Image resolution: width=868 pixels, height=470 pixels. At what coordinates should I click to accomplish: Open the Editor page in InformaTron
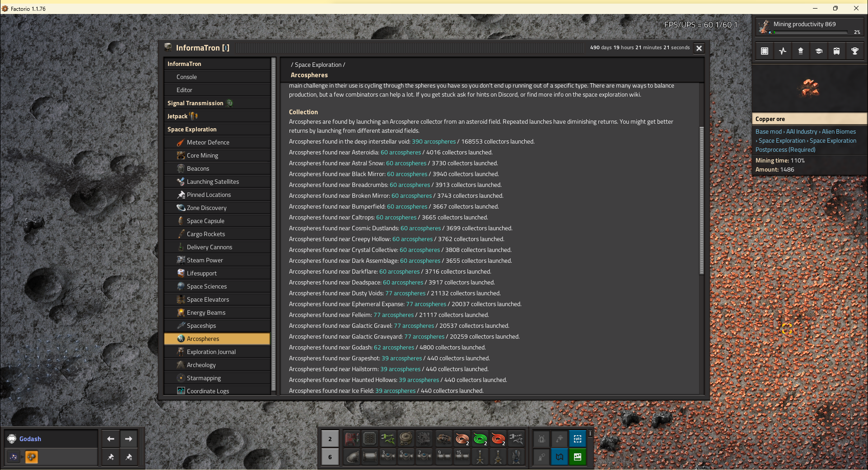pos(217,90)
